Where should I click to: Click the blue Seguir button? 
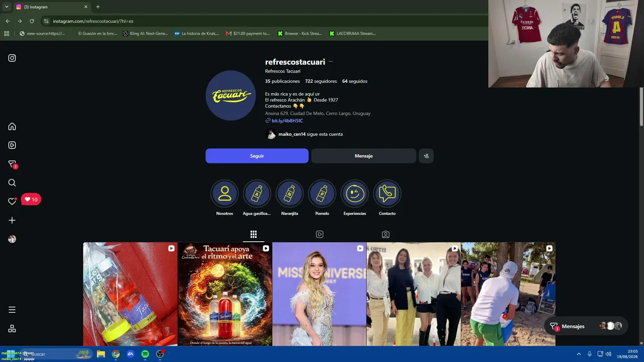tap(257, 156)
